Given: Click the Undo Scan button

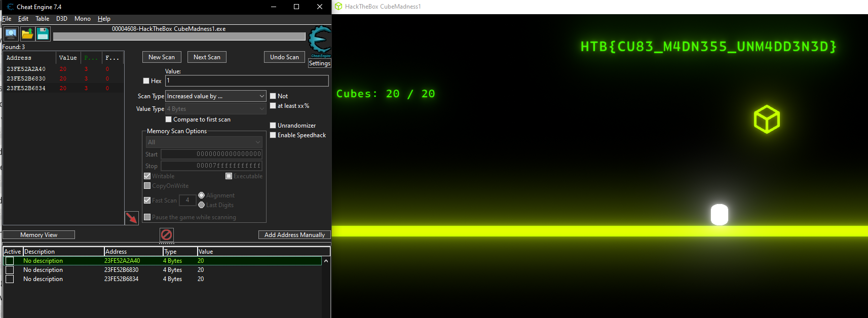Looking at the screenshot, I should pos(284,57).
